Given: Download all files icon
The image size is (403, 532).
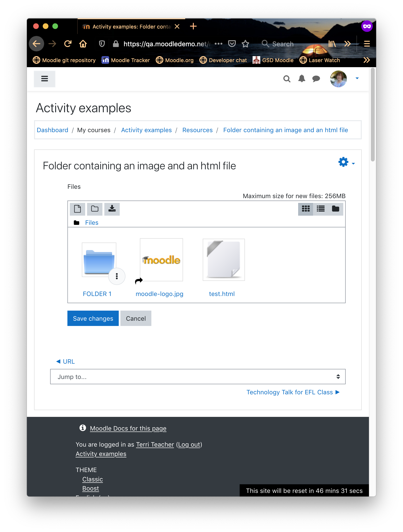Looking at the screenshot, I should (112, 208).
